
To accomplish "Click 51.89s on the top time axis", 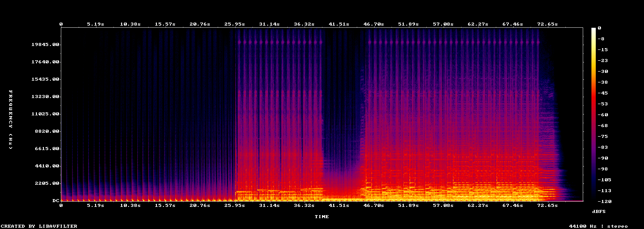I will pyautogui.click(x=408, y=24).
